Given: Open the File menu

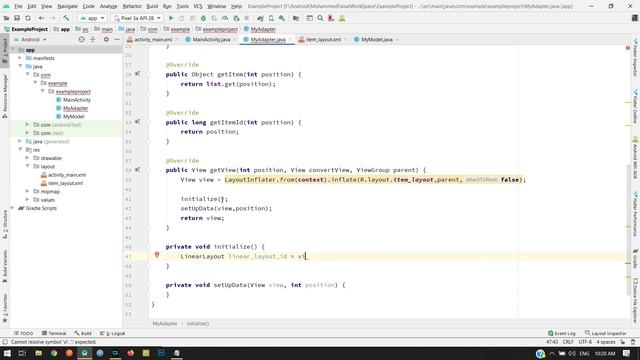Looking at the screenshot, I should [18, 6].
